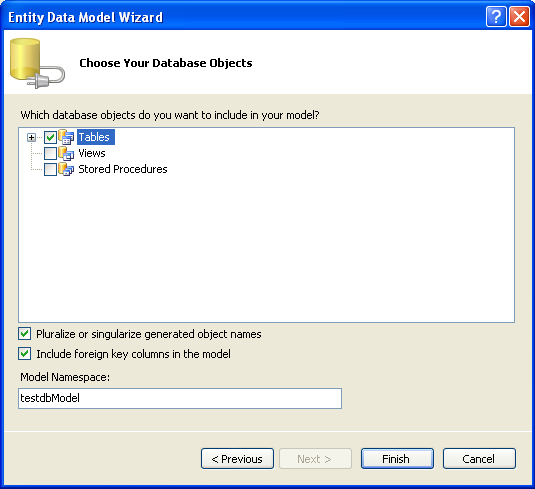The height and width of the screenshot is (489, 535).
Task: Click the Views folder icon in tree
Action: 66,153
